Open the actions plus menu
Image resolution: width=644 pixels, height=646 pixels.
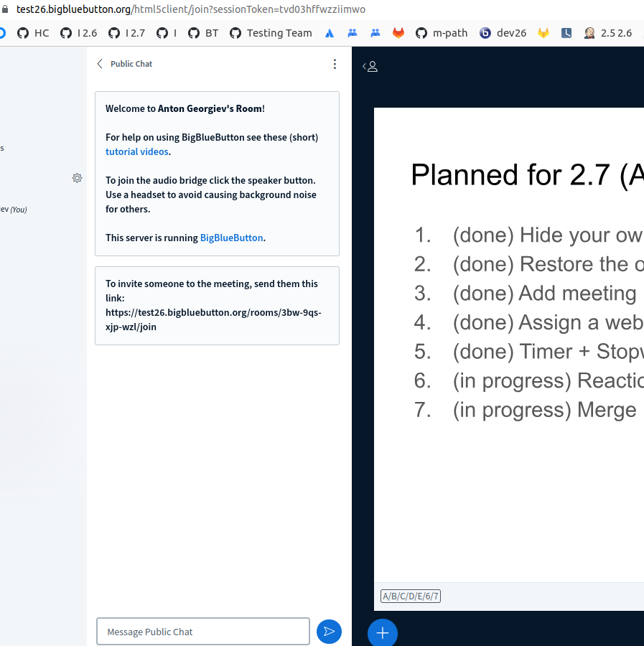click(x=382, y=632)
